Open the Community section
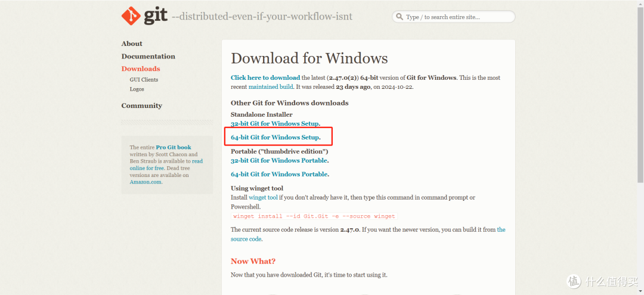This screenshot has width=644, height=295. pos(142,105)
